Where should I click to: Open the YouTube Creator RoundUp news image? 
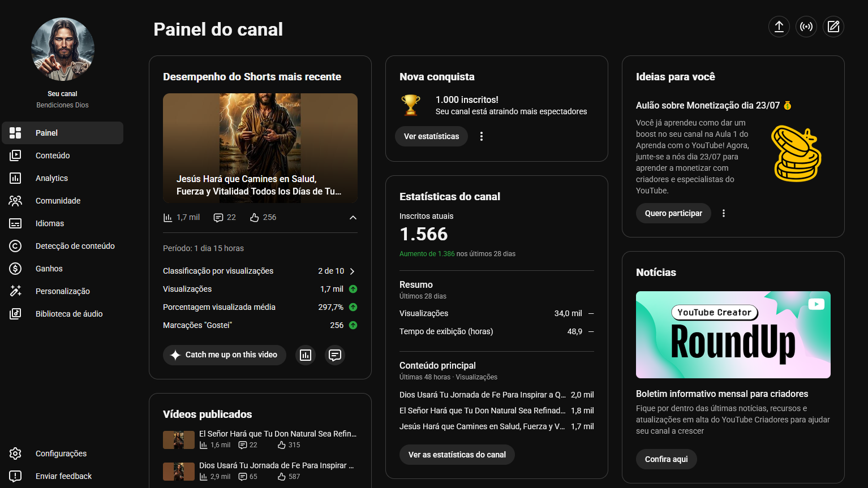pyautogui.click(x=733, y=335)
